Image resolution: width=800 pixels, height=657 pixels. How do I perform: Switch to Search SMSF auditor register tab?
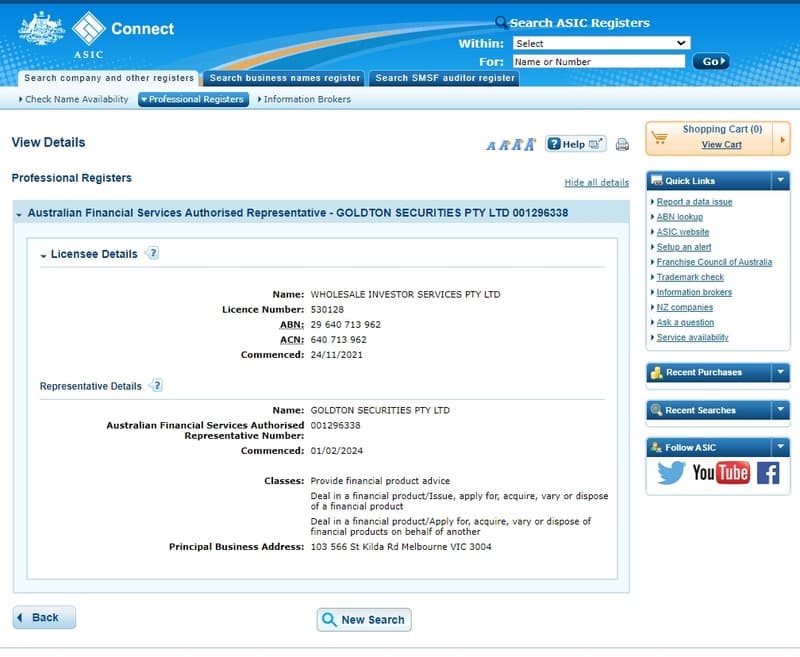pyautogui.click(x=444, y=78)
